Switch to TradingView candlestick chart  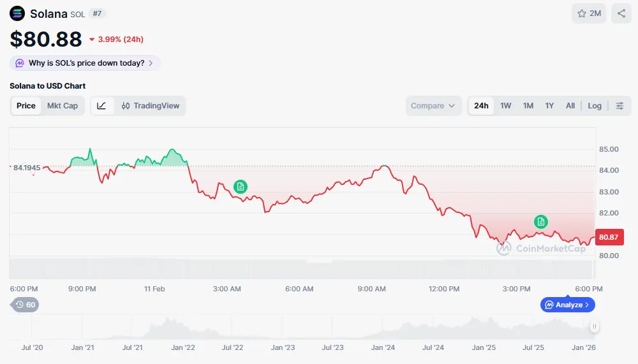151,106
